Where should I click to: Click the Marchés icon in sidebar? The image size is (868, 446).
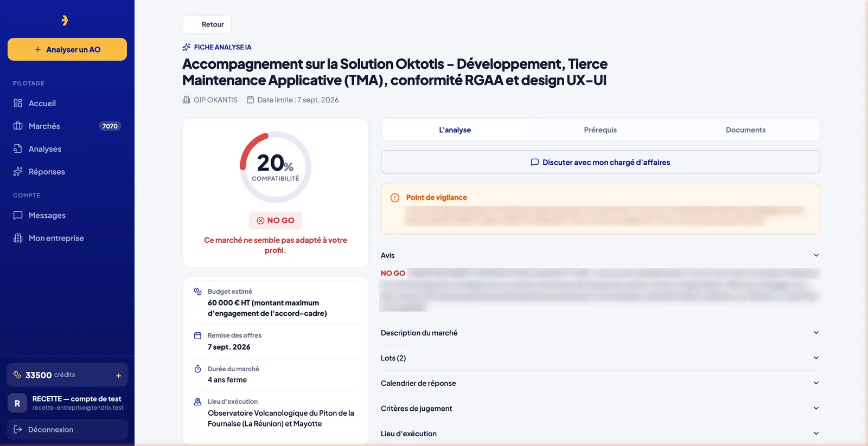pos(18,126)
